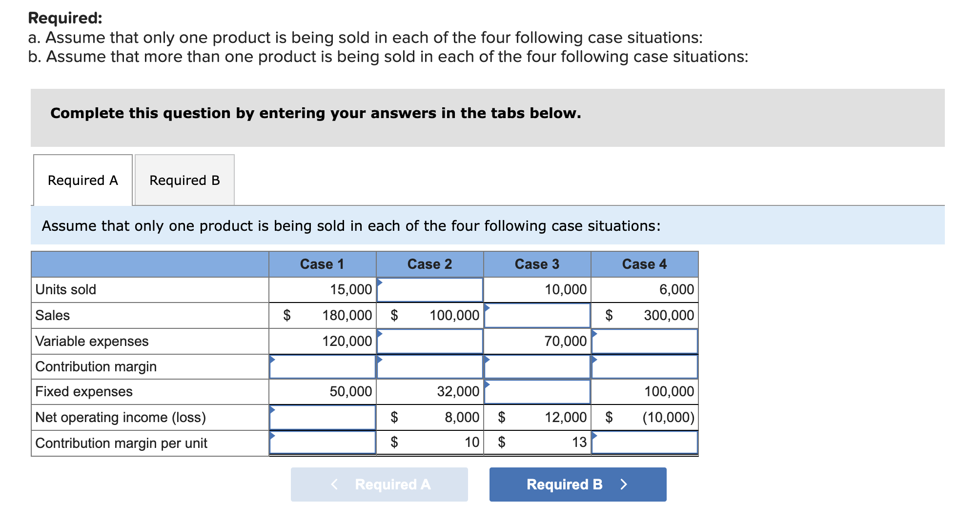980x505 pixels.
Task: Select the Contribution margin per unit cell, Case 4
Action: click(644, 443)
